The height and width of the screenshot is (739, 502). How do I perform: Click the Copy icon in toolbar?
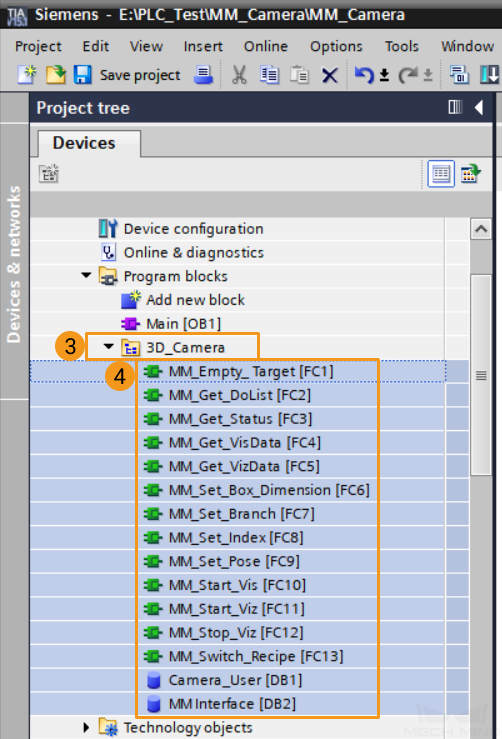[269, 74]
